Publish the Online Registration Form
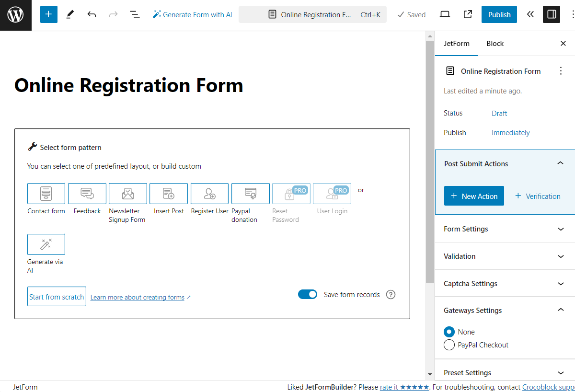 coord(499,14)
